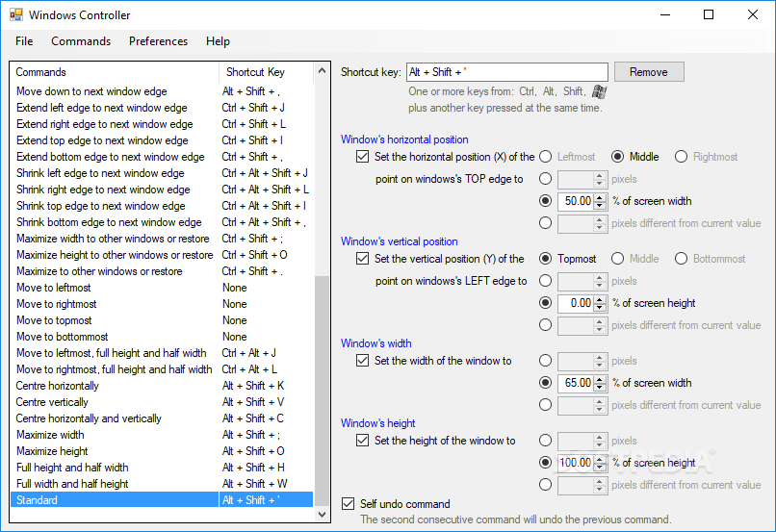Select Move down to next window edge
Image resolution: width=776 pixels, height=532 pixels.
(x=162, y=91)
